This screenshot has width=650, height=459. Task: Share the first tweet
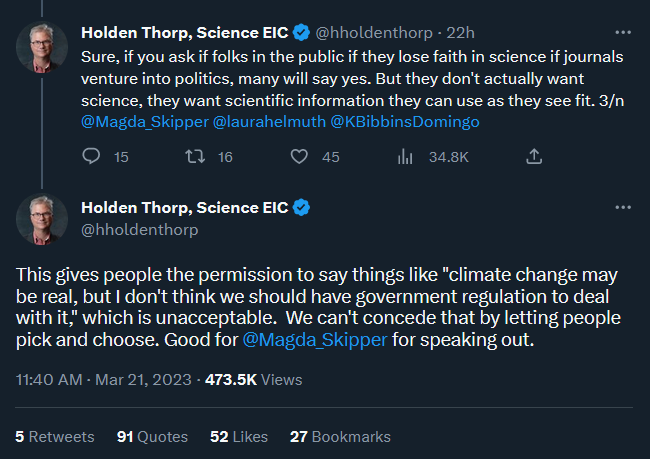point(534,157)
